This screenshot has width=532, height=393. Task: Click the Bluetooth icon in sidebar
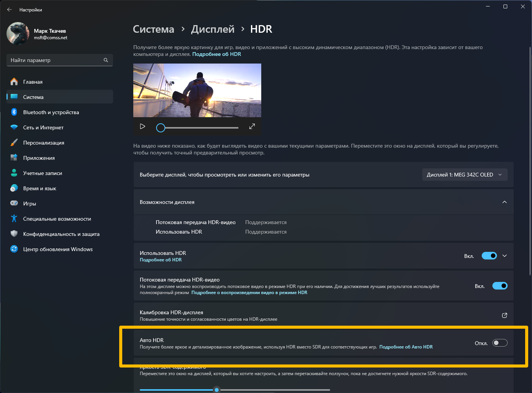point(14,112)
